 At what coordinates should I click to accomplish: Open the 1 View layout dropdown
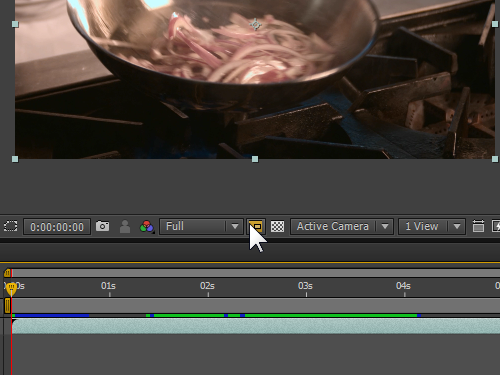[432, 227]
